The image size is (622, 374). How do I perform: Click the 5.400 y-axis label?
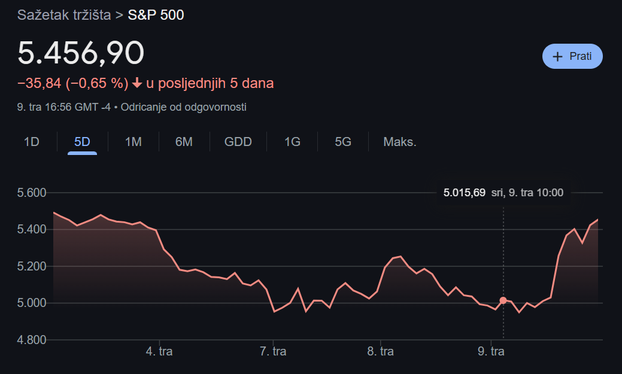[32, 229]
